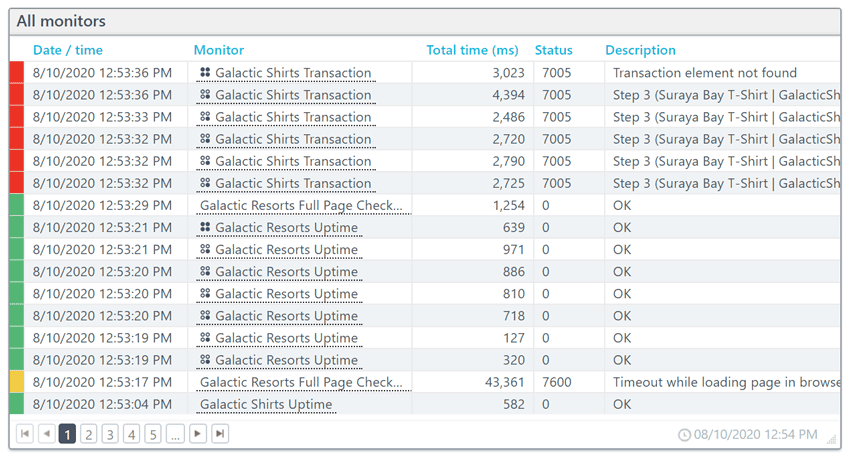The width and height of the screenshot is (850, 460).
Task: Click the All monitors panel title
Action: click(61, 21)
